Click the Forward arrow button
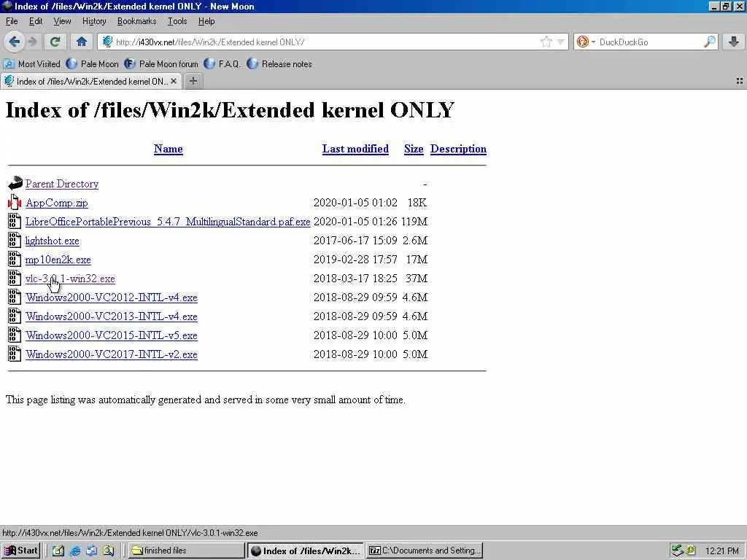Screen dimensions: 747x560 (x=32, y=42)
